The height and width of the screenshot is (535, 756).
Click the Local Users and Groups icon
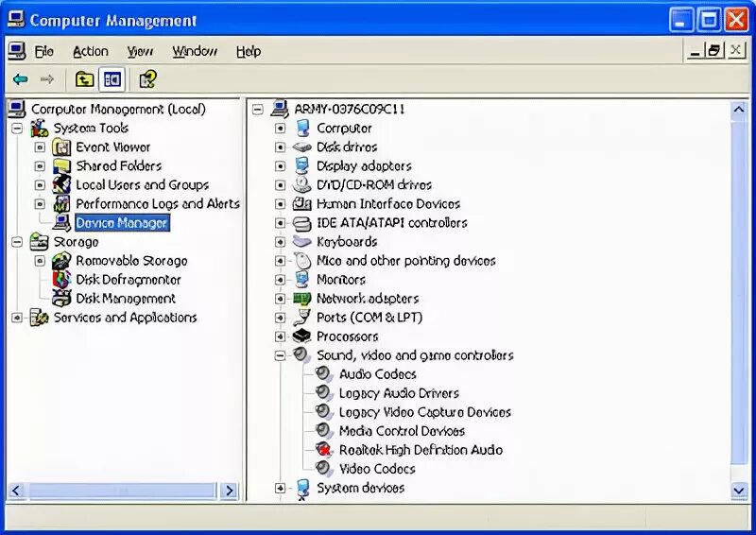[x=61, y=184]
